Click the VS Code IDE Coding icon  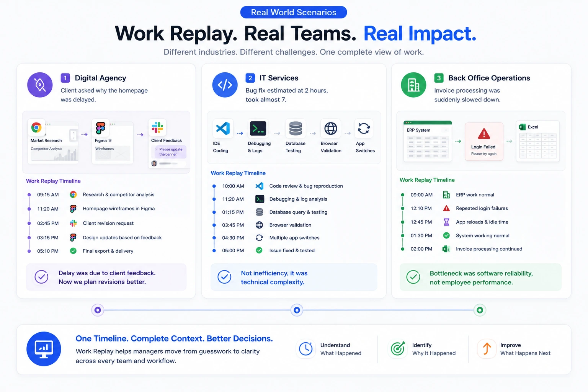coord(223,128)
